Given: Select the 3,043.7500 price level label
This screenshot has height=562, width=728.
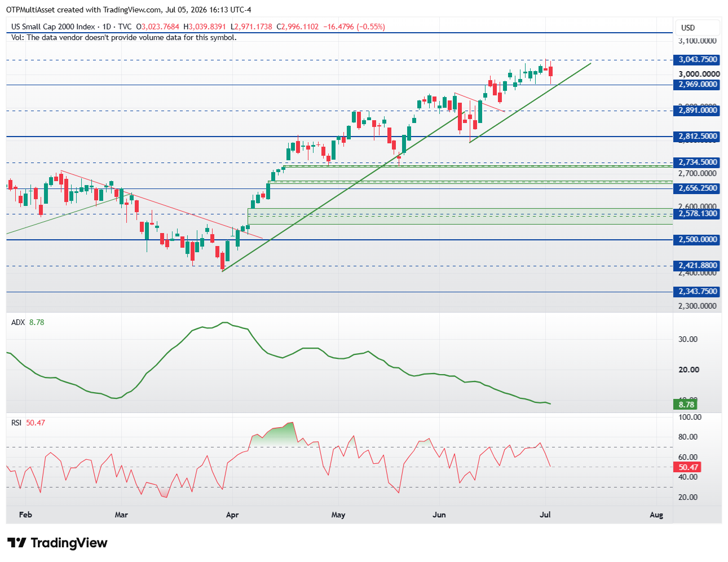Looking at the screenshot, I should [698, 59].
